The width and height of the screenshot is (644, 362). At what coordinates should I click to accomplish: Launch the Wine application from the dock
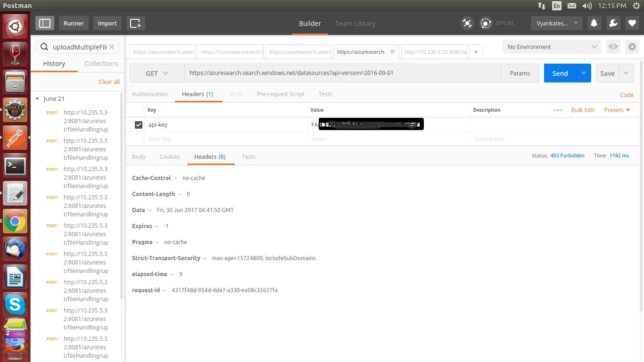(x=15, y=54)
